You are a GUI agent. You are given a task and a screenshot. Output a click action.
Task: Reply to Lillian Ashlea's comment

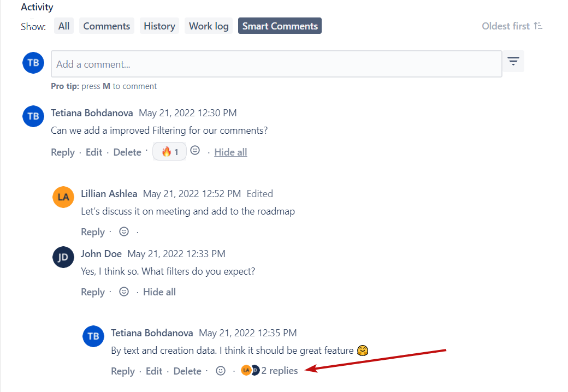pyautogui.click(x=93, y=232)
